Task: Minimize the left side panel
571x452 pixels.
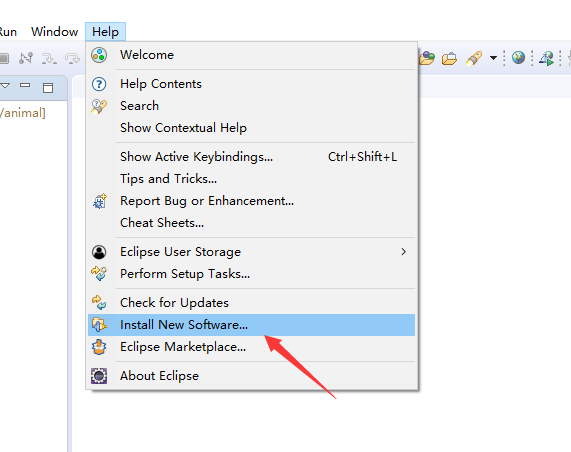Action: pos(25,85)
